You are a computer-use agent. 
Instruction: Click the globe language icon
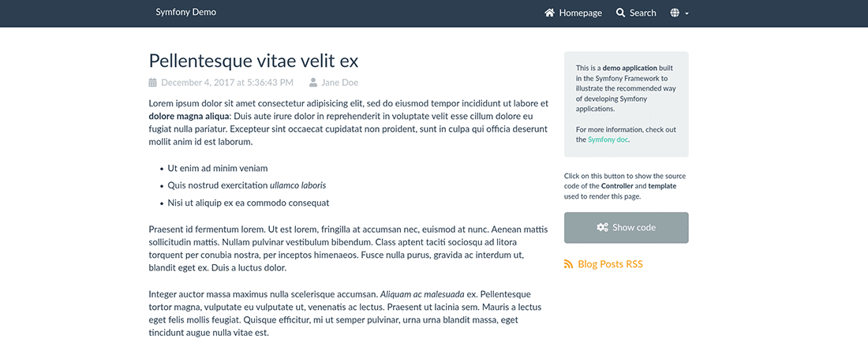click(x=675, y=13)
